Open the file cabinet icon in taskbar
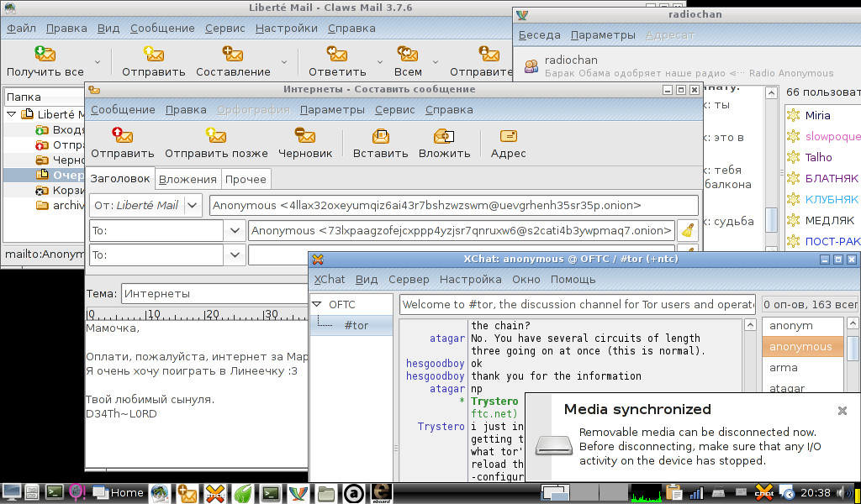The image size is (861, 504). pyautogui.click(x=33, y=492)
